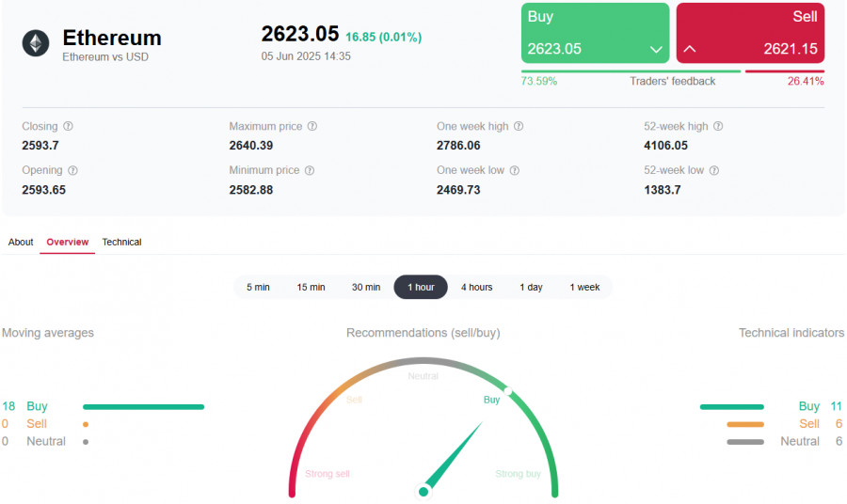Viewport: 847px width, 504px height.
Task: Click the Moving averages Buy green bar
Action: pos(144,407)
